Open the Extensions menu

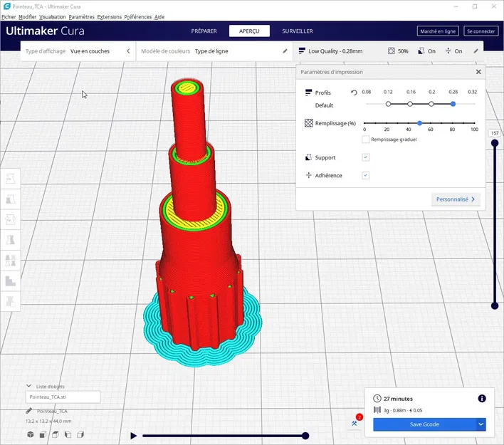pos(110,16)
